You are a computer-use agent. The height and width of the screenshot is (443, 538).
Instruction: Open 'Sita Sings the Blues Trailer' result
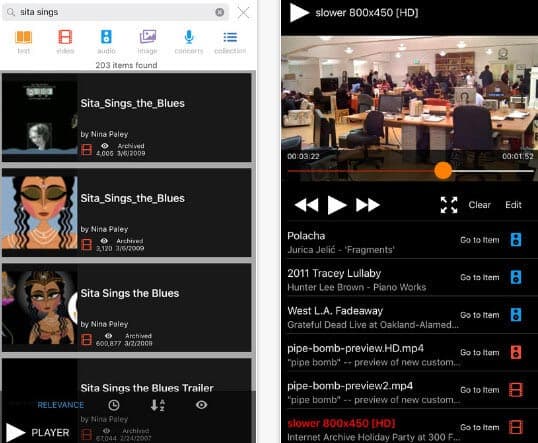[127, 401]
